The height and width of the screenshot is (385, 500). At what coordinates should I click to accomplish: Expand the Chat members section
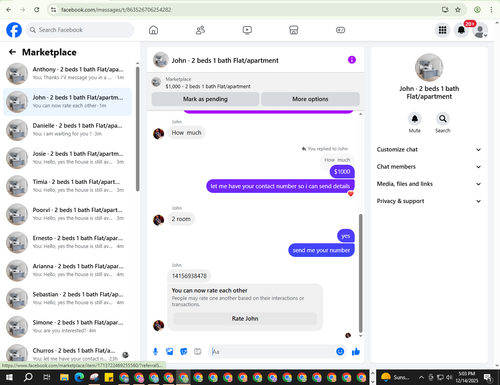[x=429, y=167]
